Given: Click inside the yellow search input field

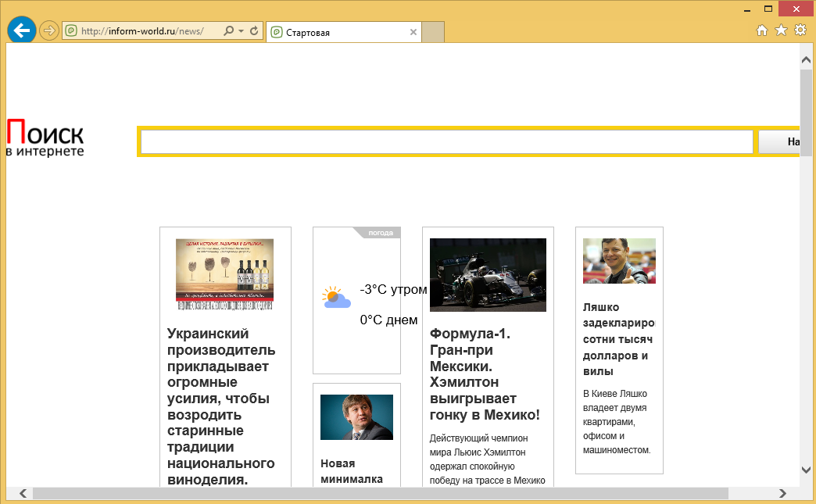Looking at the screenshot, I should tap(447, 141).
